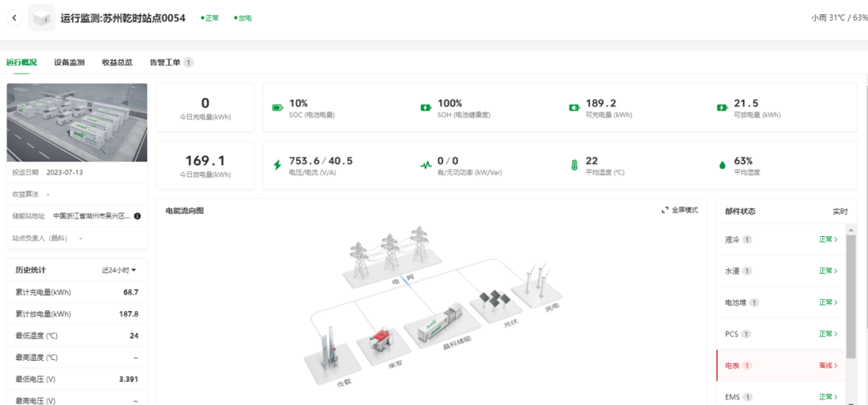
Task: Click the SOC battery level icon
Action: click(x=277, y=108)
